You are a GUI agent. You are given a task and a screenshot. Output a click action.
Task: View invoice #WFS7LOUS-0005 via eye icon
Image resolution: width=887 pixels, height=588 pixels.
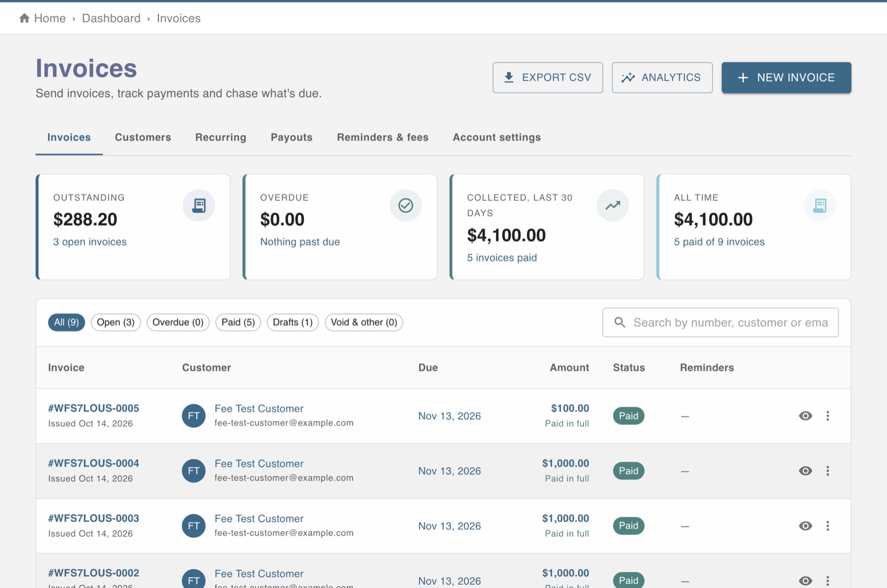coord(806,416)
